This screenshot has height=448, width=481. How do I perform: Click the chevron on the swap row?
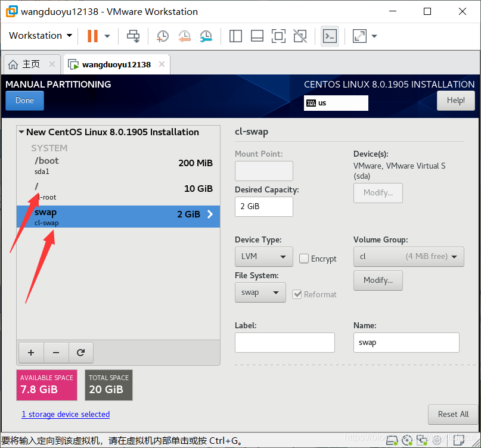[x=210, y=214]
